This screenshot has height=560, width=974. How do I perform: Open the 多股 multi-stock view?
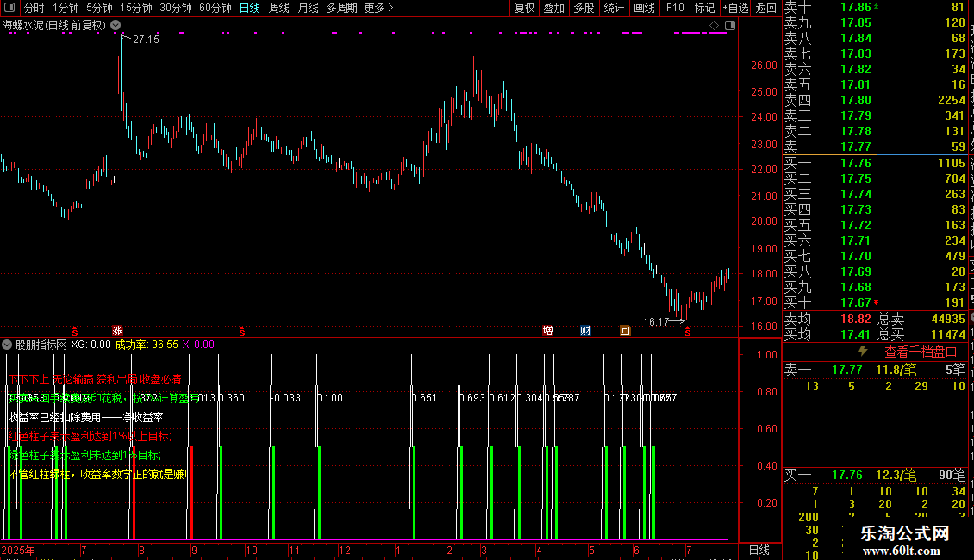[x=584, y=8]
